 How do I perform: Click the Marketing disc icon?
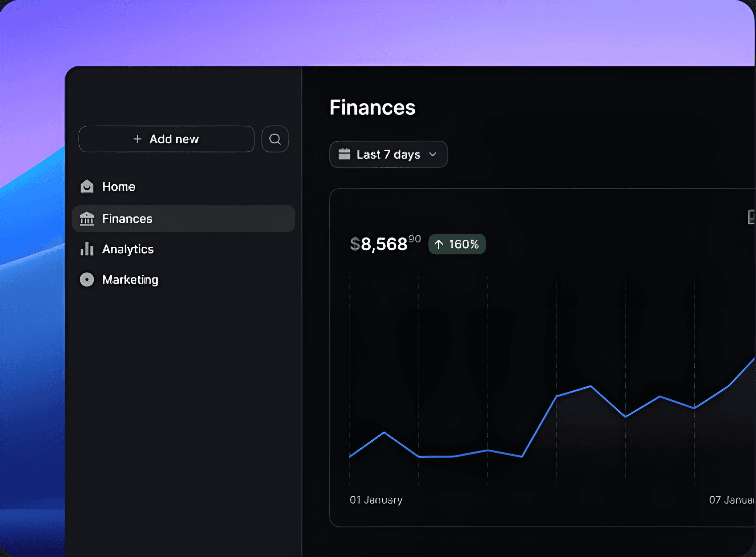[x=87, y=279]
